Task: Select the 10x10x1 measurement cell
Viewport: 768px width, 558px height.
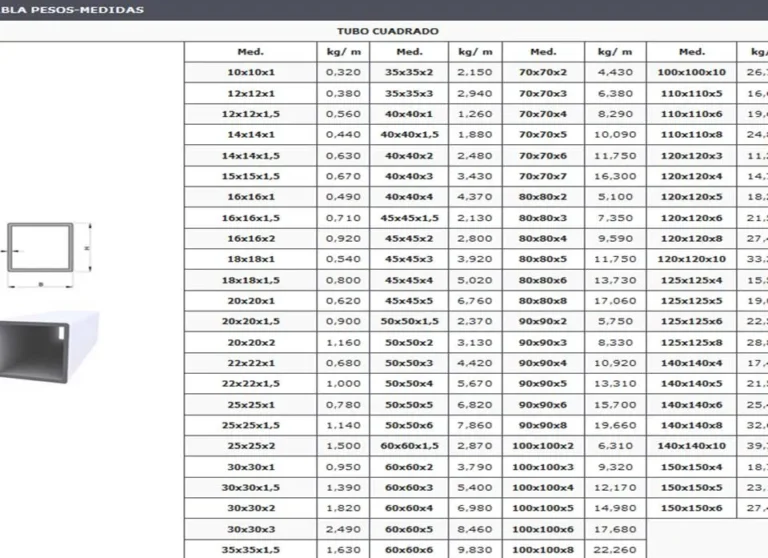Action: 250,72
